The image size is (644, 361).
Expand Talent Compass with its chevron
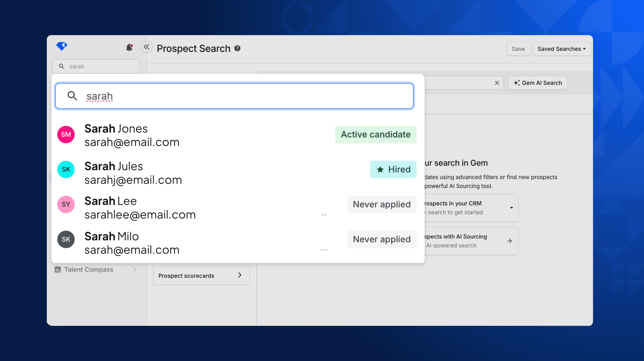(x=135, y=270)
